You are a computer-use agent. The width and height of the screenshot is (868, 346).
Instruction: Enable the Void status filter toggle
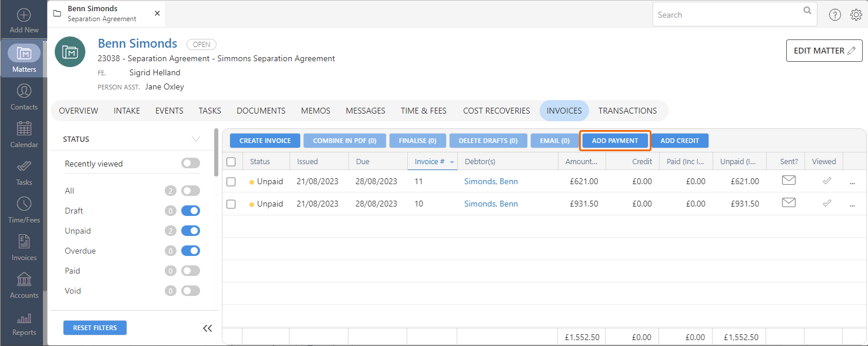[x=191, y=291]
